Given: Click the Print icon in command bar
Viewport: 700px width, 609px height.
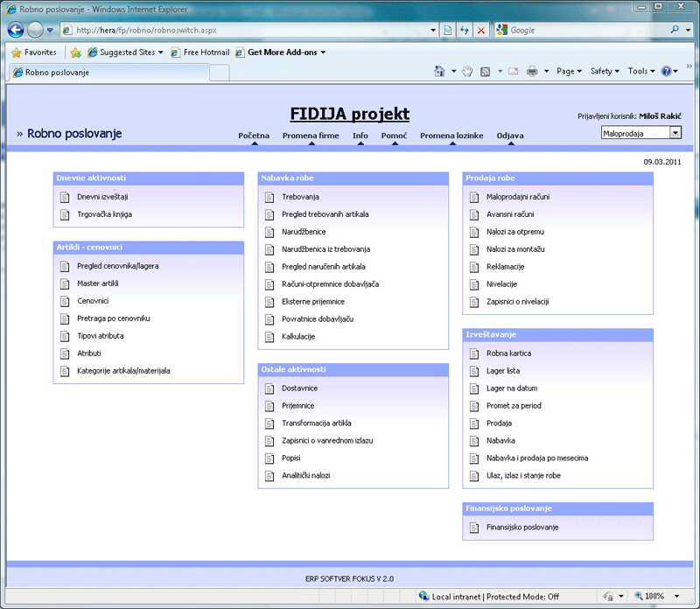Looking at the screenshot, I should coord(531,71).
